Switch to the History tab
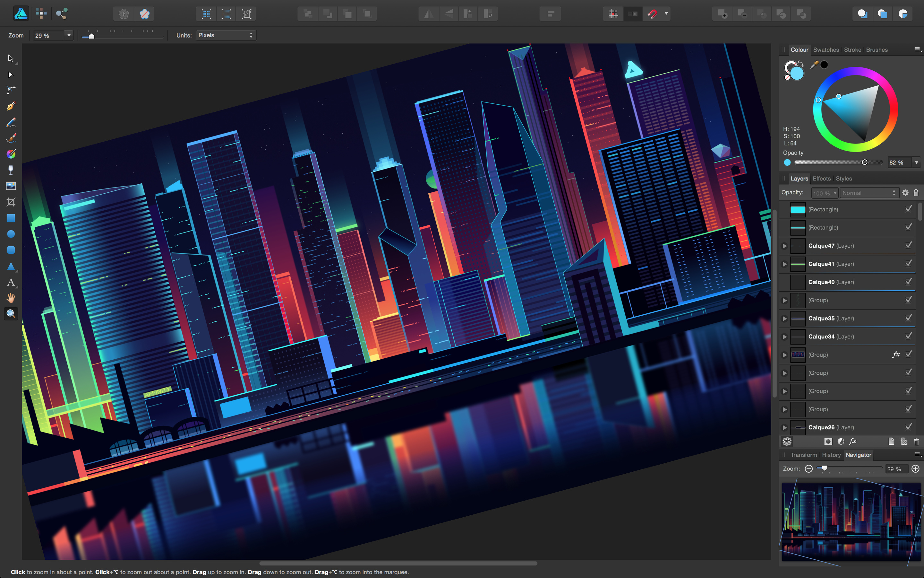 (831, 455)
